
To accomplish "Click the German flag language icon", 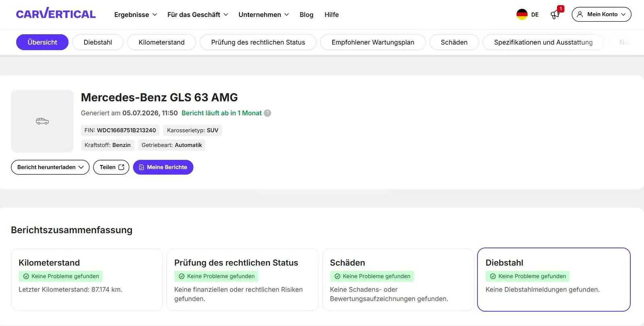I will (x=522, y=14).
